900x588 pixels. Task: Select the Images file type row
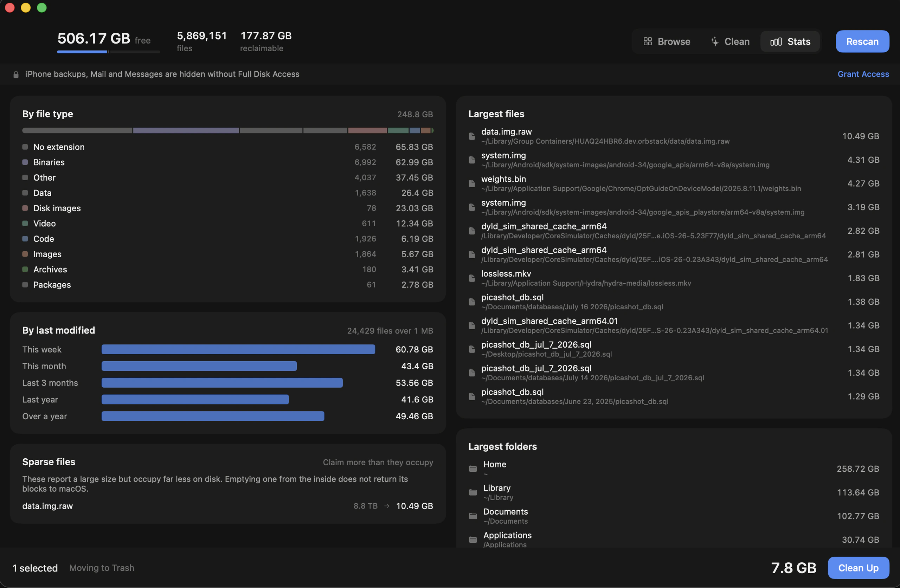click(x=228, y=254)
